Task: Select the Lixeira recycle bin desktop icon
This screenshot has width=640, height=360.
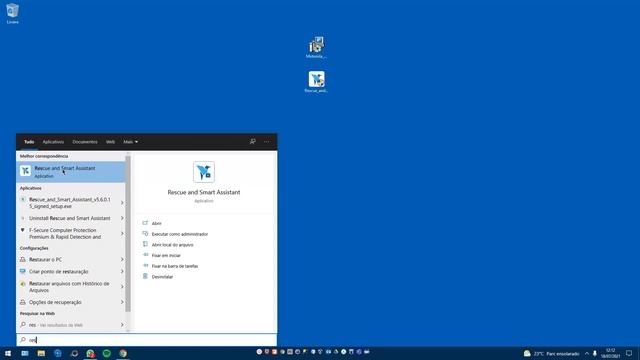Action: tap(12, 13)
